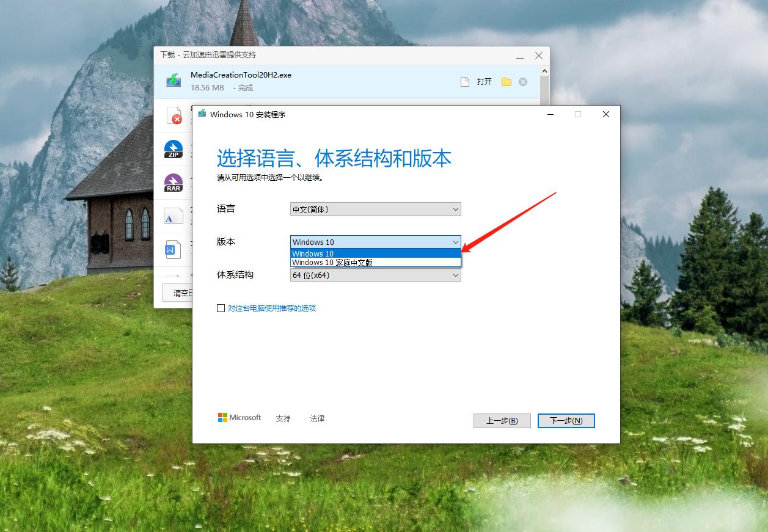Viewport: 768px width, 532px height.
Task: Open the 体系结构 architecture dropdown
Action: 375,275
